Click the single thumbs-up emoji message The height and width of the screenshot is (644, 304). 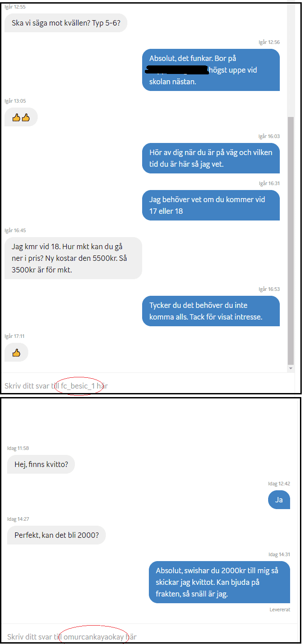click(x=17, y=353)
